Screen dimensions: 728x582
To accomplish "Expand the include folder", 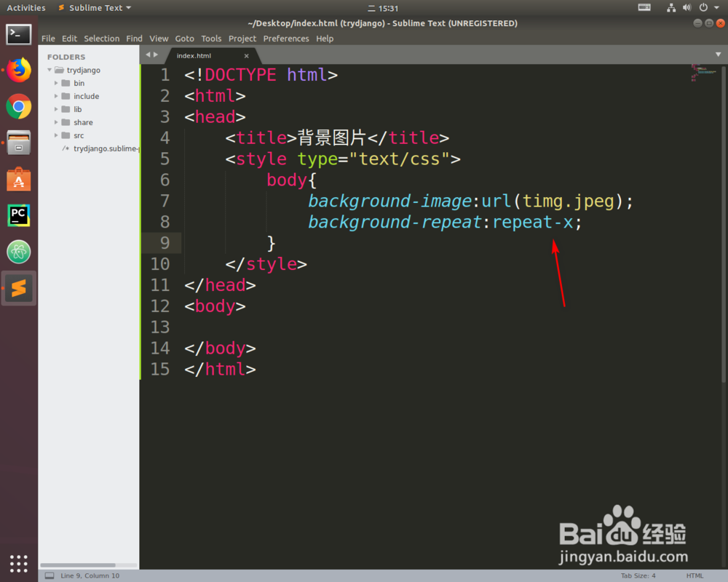I will 56,96.
